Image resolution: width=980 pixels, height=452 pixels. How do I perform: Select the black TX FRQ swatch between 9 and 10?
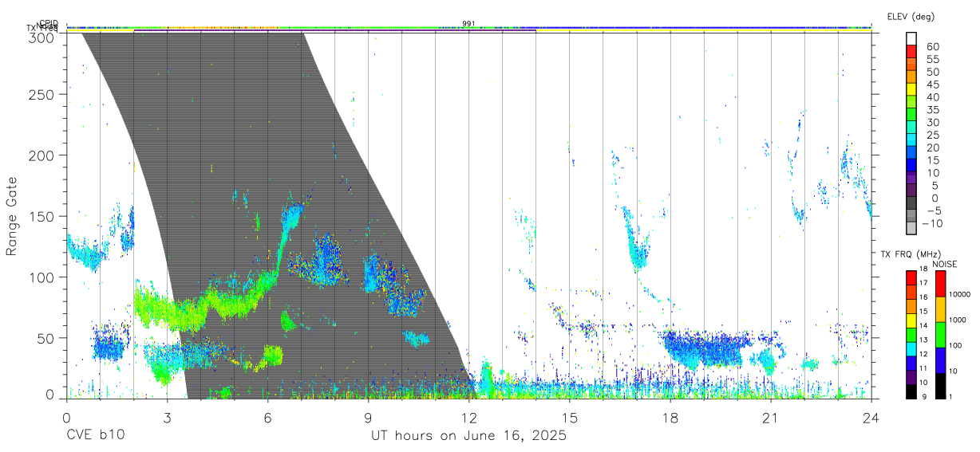point(911,391)
